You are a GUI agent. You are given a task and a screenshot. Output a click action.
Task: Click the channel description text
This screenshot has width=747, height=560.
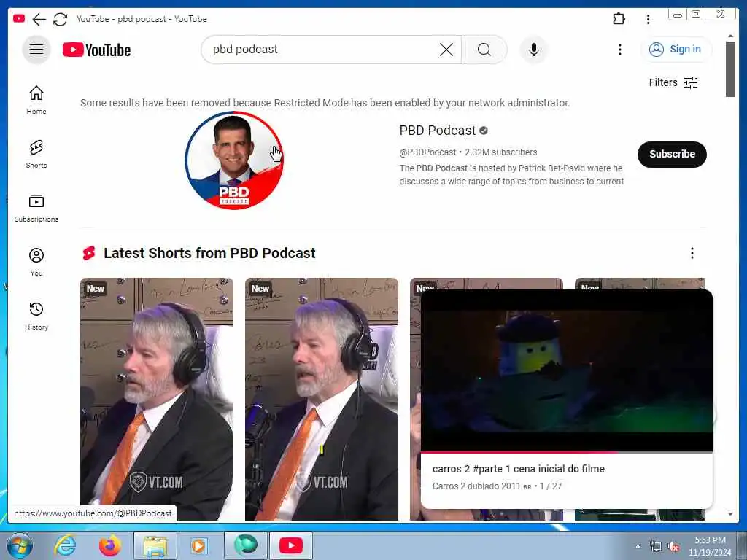point(511,175)
